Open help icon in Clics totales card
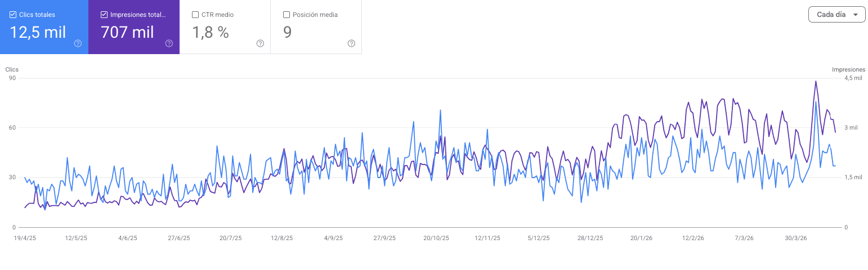Screen dimensions: 868x270 pos(78,43)
